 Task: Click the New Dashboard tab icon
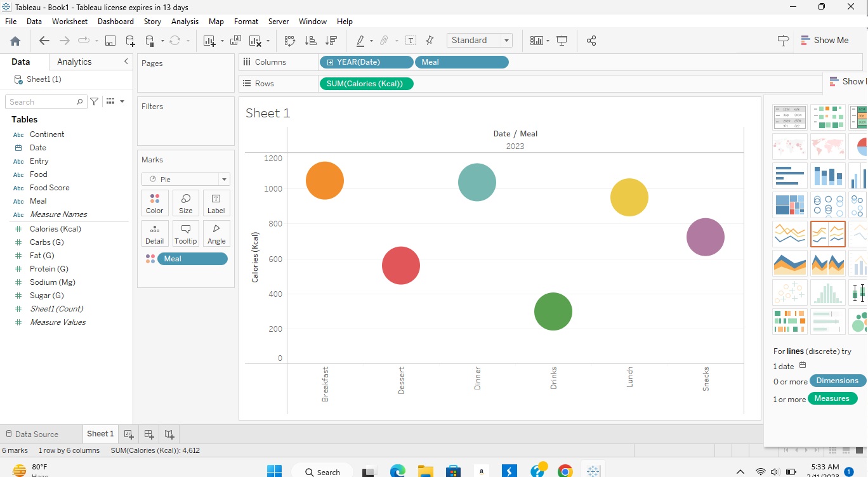click(149, 435)
